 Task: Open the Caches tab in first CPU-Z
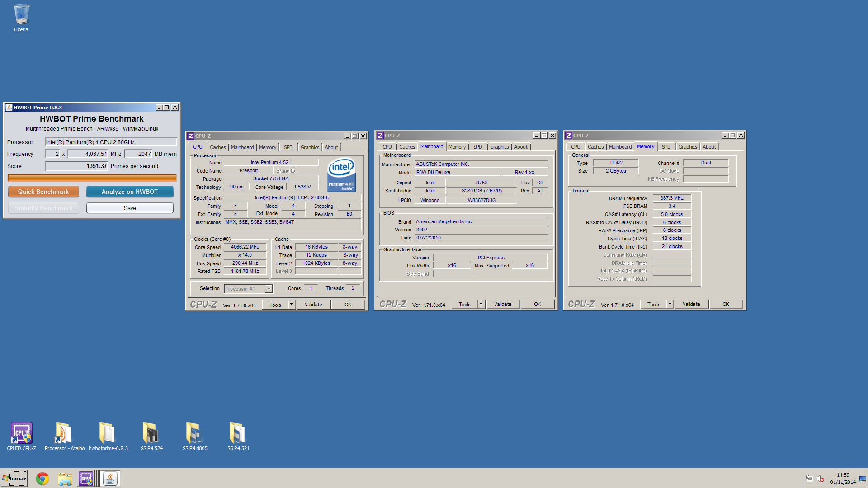(x=218, y=147)
